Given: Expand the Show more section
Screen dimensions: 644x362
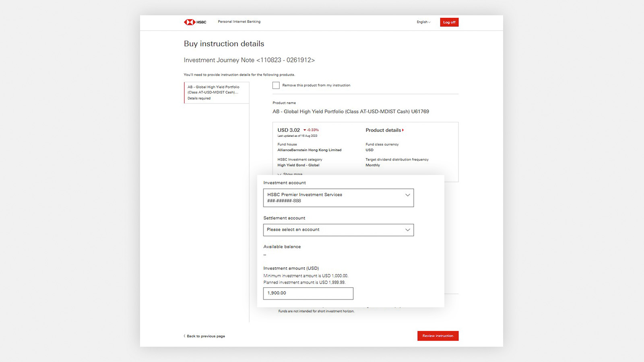Looking at the screenshot, I should tap(290, 174).
